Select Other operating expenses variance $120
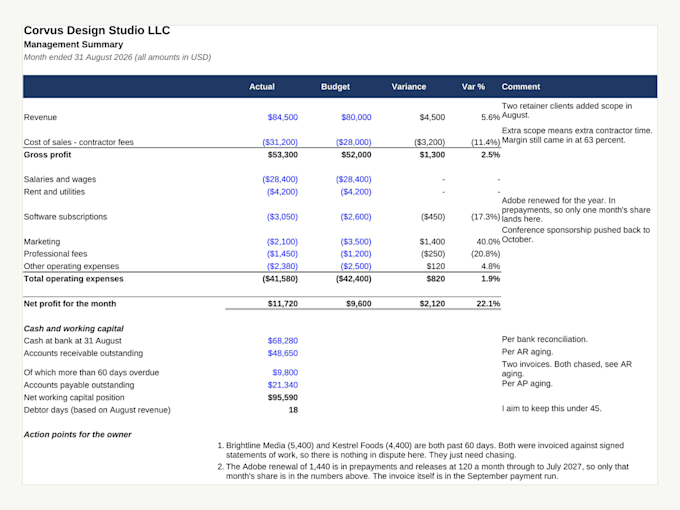 pos(435,266)
